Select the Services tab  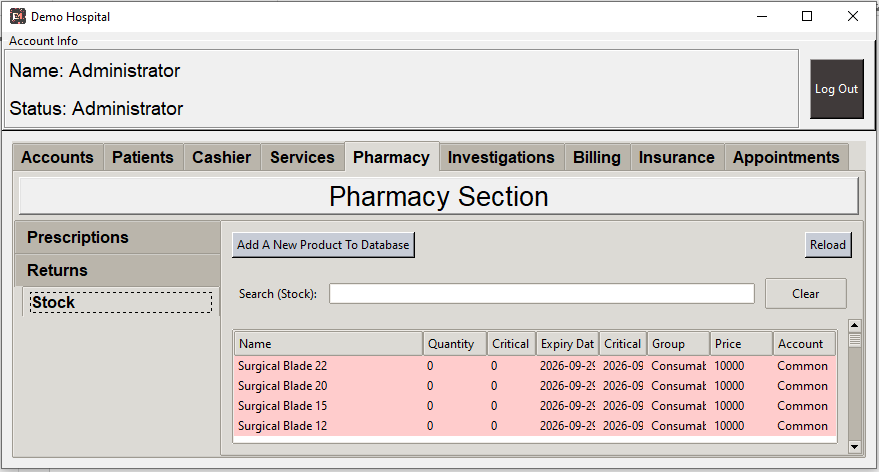tap(302, 158)
